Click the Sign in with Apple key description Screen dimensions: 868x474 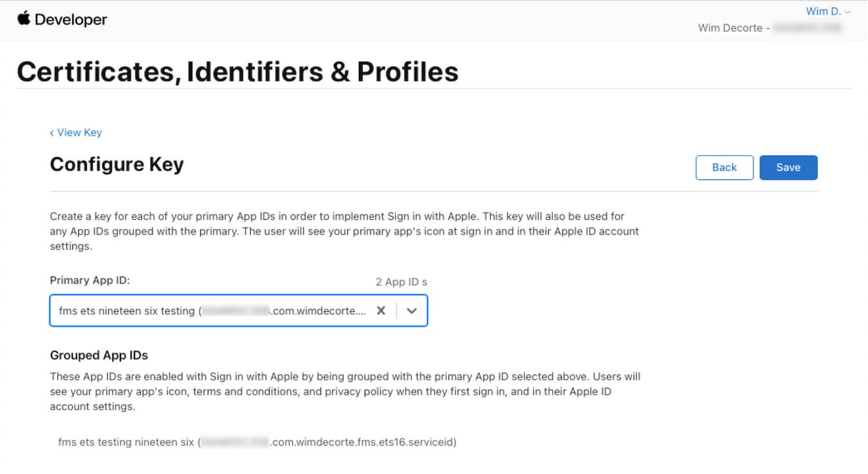point(344,231)
